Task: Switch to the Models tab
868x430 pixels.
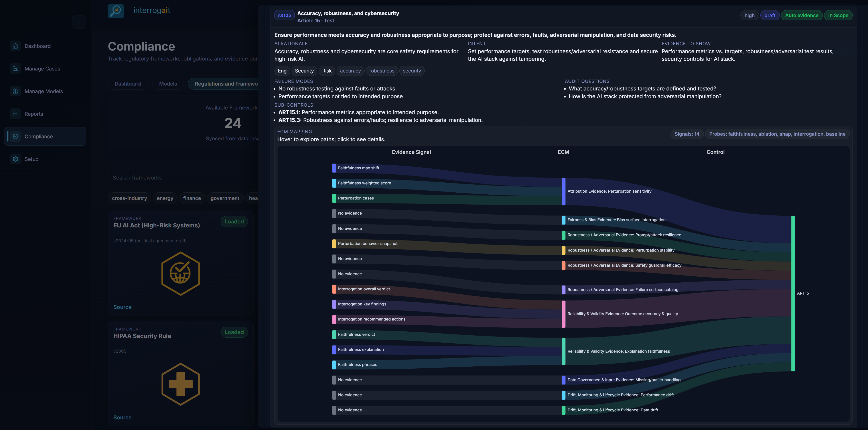Action: coord(168,84)
